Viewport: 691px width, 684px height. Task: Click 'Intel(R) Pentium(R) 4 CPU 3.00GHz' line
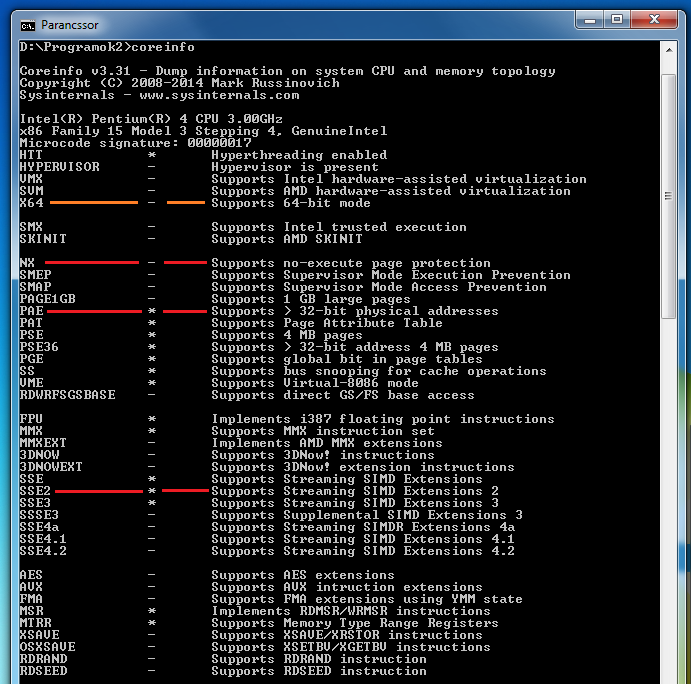151,119
